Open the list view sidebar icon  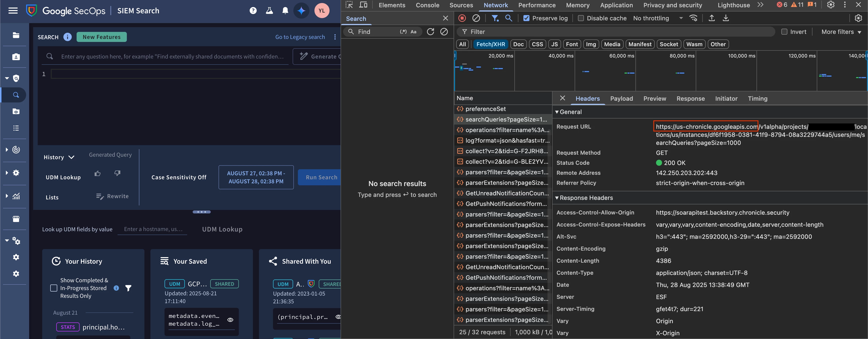click(x=16, y=128)
